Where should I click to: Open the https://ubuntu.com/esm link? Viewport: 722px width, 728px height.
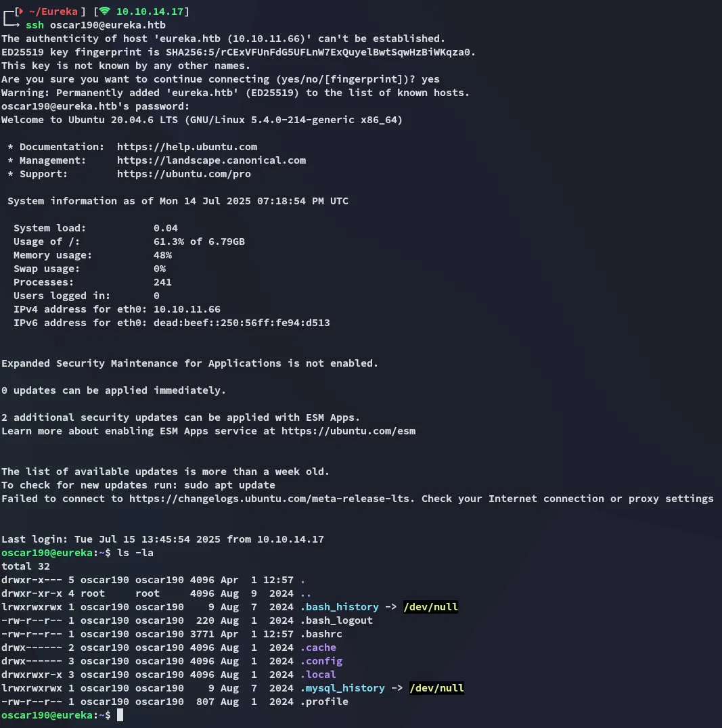coord(348,431)
